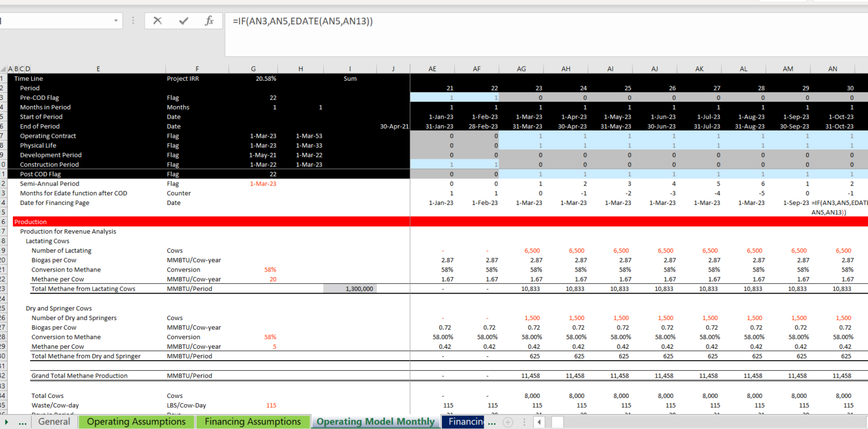Screen dimensions: 868x429
Task: Switch to the Operating Assumptions sheet
Action: tap(136, 422)
